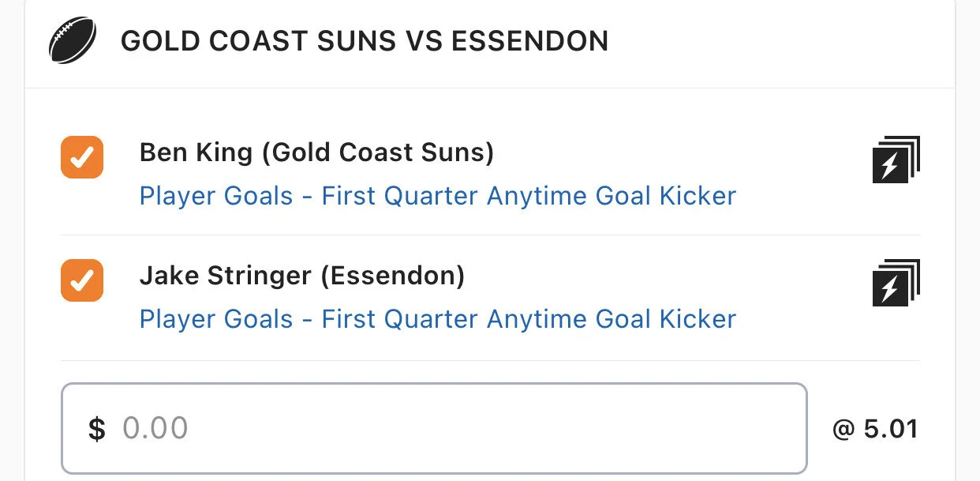Click the lightning stack icon for Ben King
The height and width of the screenshot is (481, 980).
(896, 160)
